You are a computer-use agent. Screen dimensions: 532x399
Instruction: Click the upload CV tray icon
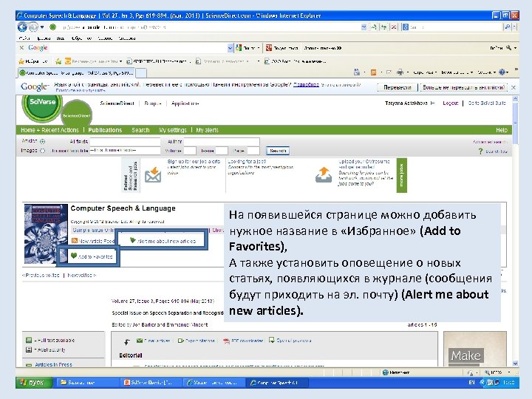coord(324,174)
